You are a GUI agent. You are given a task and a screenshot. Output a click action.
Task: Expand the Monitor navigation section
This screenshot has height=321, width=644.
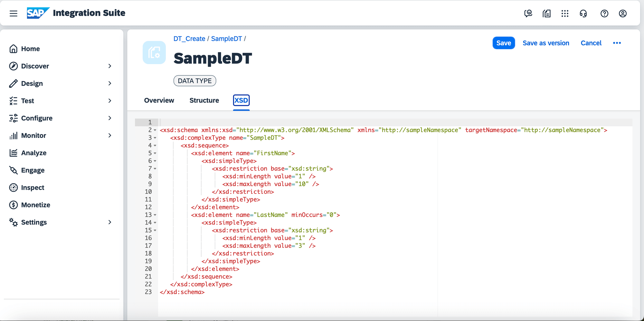coord(110,136)
